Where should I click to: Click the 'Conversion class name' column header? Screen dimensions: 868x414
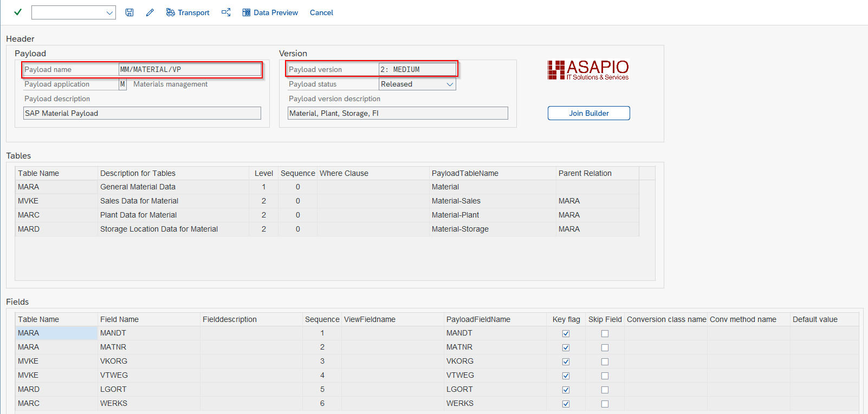click(x=666, y=319)
